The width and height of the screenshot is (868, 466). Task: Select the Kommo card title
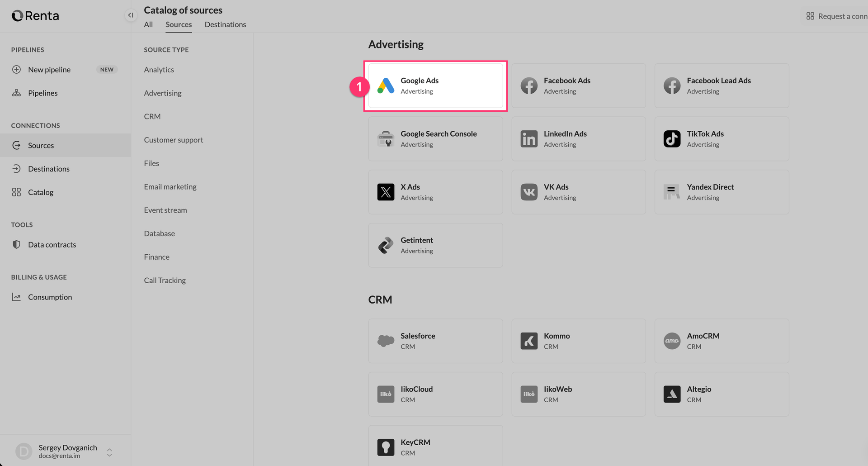click(557, 336)
